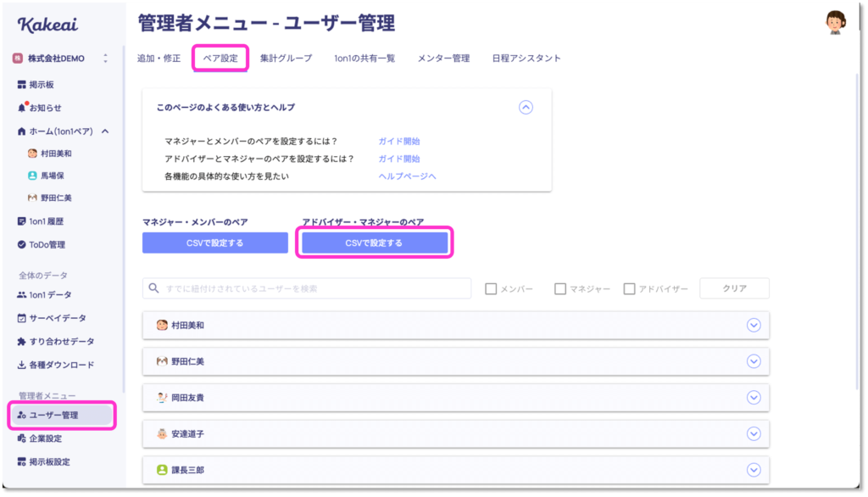
Task: Open すり合わせデータ puzzle icon
Action: click(x=21, y=341)
